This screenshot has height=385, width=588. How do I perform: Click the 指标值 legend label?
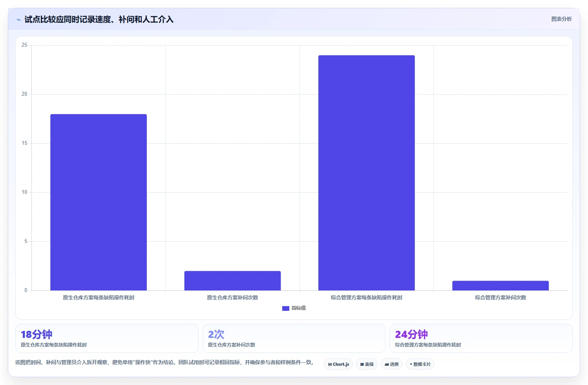(x=298, y=308)
